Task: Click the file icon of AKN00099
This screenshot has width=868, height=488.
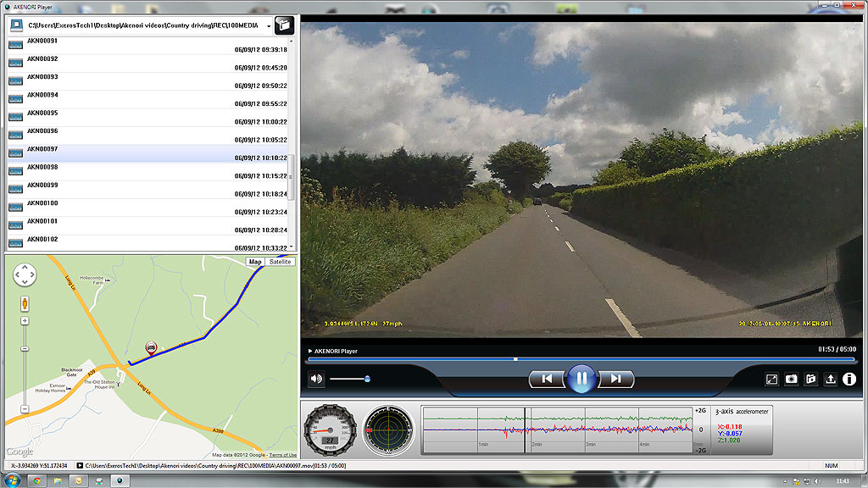Action: [15, 189]
